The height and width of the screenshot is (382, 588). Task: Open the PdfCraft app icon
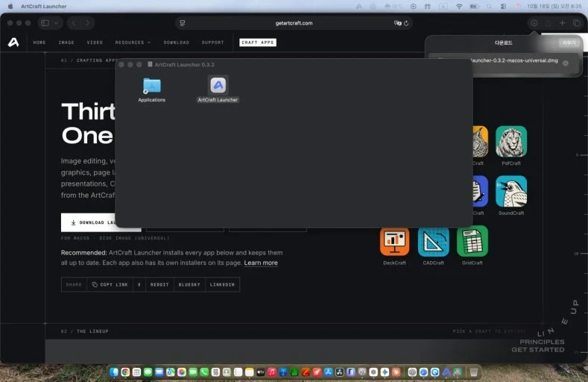511,142
